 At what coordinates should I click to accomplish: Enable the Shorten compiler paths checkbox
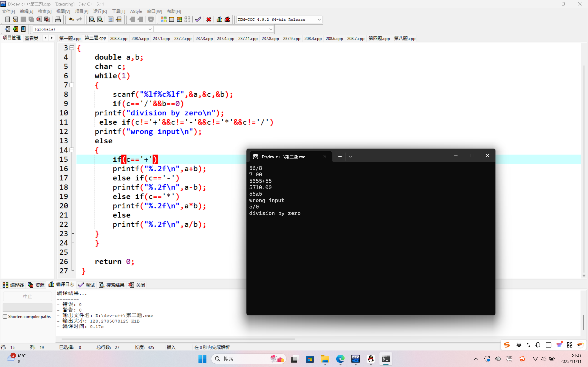[5, 317]
